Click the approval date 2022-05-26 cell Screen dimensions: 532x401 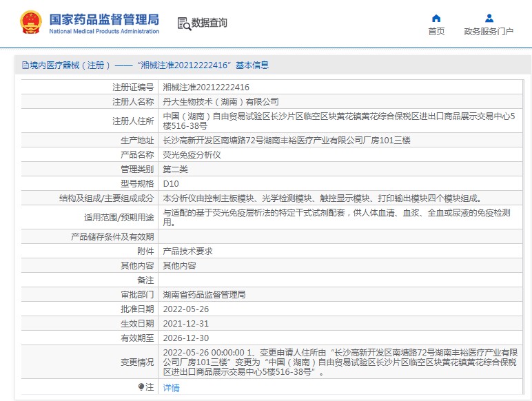coord(185,309)
